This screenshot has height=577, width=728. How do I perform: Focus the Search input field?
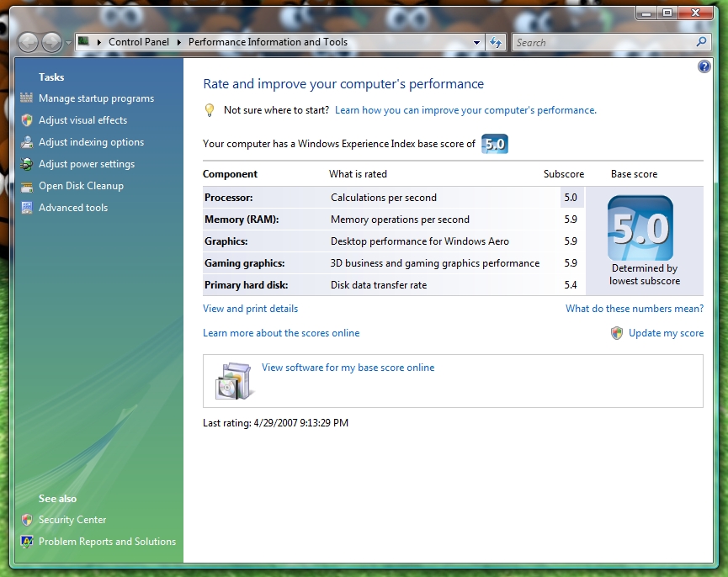coord(603,43)
